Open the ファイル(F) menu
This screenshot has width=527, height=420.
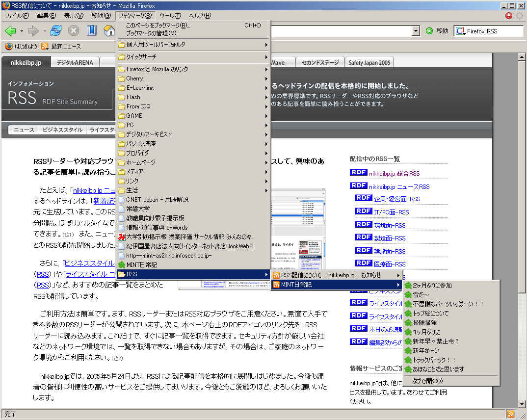tap(17, 16)
